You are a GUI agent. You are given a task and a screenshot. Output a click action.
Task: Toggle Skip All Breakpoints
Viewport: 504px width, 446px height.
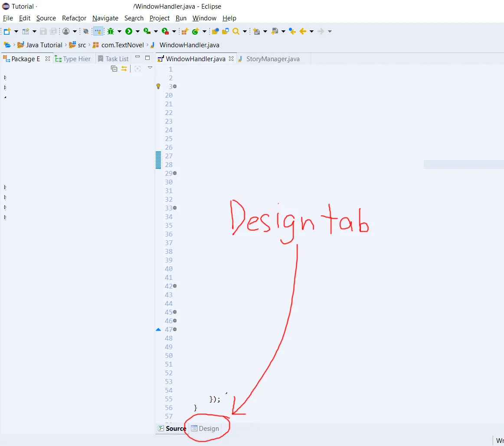pyautogui.click(x=86, y=31)
